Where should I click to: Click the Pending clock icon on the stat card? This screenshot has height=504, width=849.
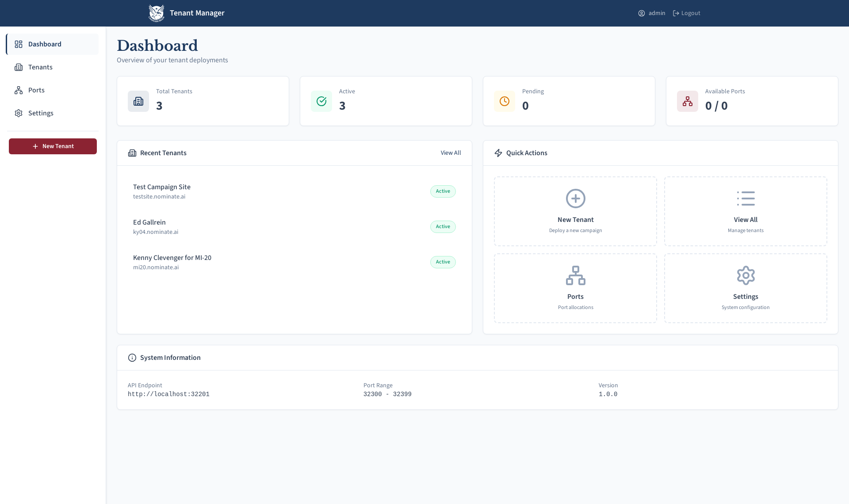[x=504, y=101]
